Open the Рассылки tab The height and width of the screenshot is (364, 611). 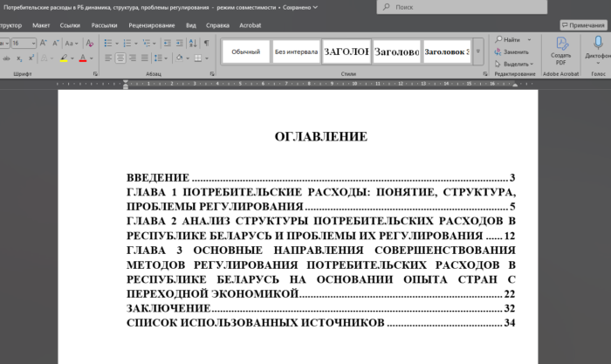pos(104,25)
